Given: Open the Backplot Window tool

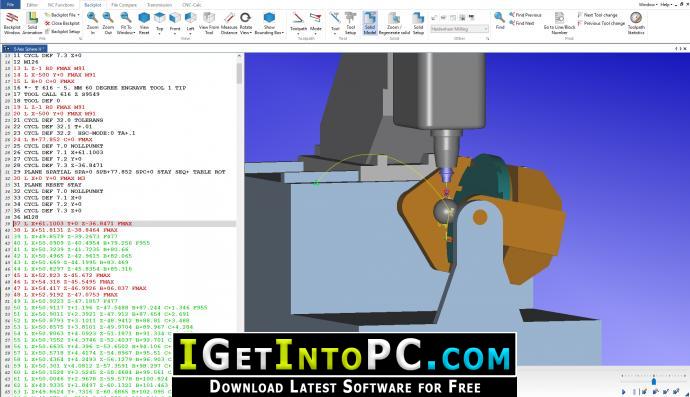Looking at the screenshot, I should coord(12,23).
